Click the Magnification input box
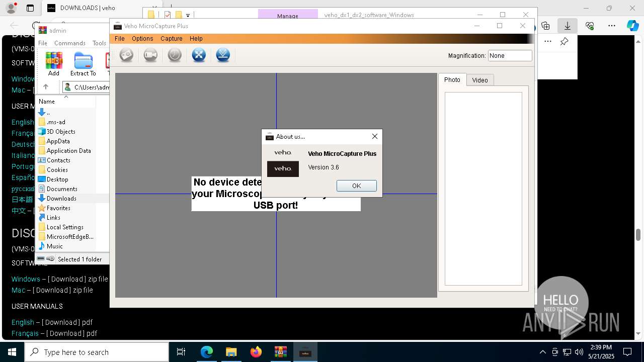This screenshot has height=362, width=644. pyautogui.click(x=510, y=56)
